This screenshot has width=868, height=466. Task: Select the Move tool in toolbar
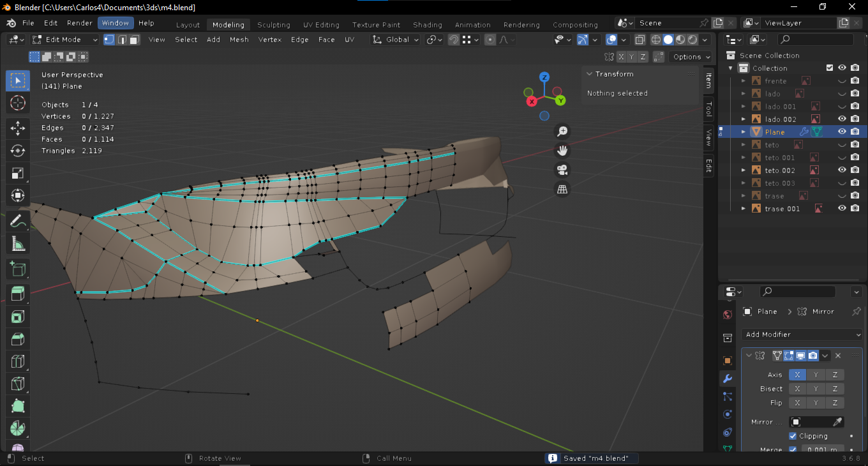coord(18,128)
